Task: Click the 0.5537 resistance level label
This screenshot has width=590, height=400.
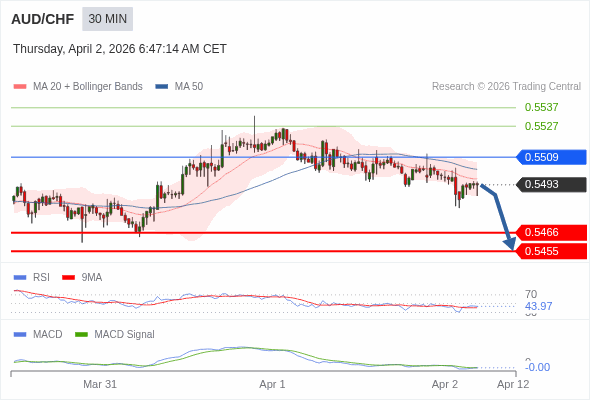Action: 541,107
